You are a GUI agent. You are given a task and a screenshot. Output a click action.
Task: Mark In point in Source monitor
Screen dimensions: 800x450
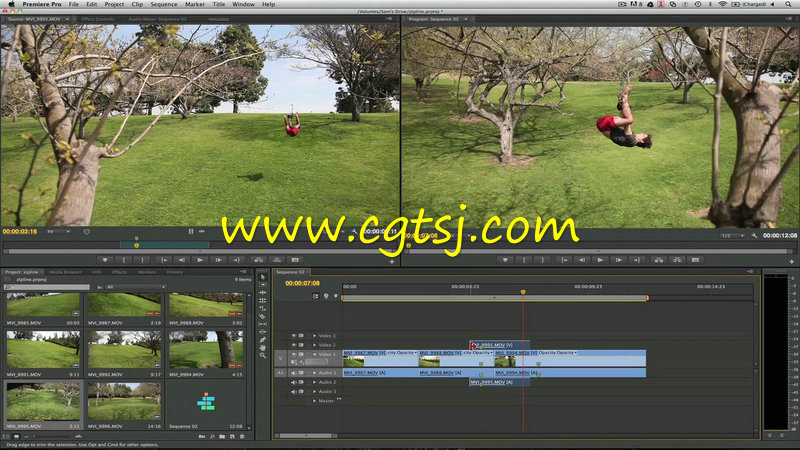pyautogui.click(x=123, y=260)
